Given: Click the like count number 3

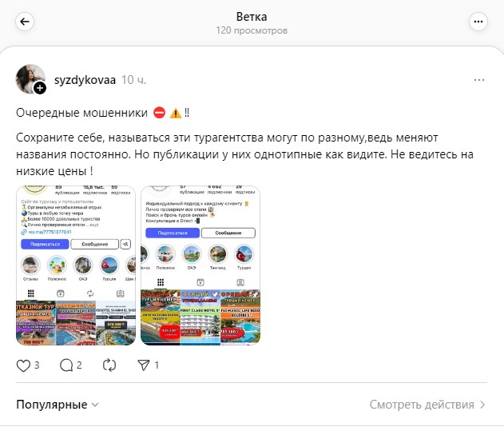Looking at the screenshot, I should (x=37, y=365).
